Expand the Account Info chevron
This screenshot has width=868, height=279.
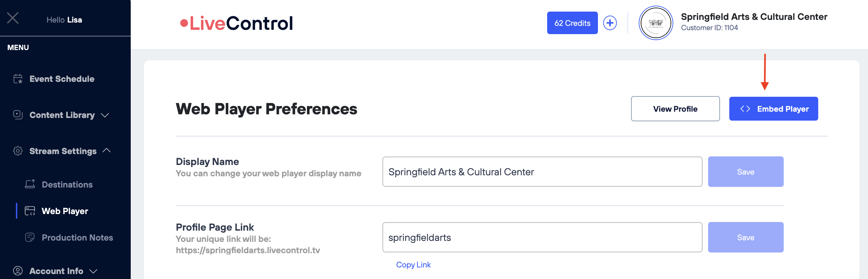pos(93,271)
